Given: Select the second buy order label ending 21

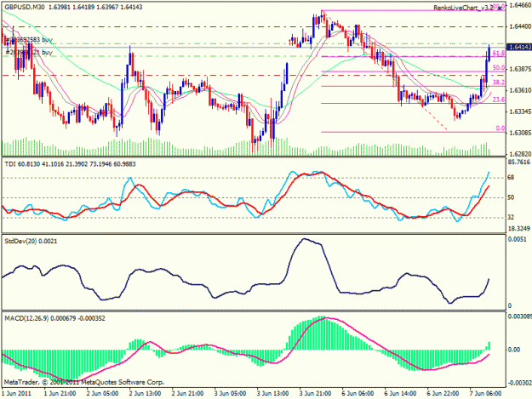Looking at the screenshot, I should pos(28,52).
